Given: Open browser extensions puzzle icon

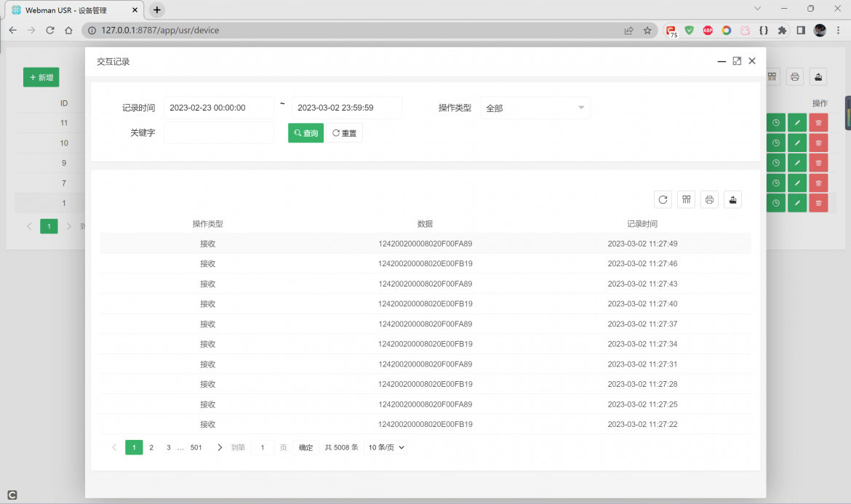Looking at the screenshot, I should (782, 31).
